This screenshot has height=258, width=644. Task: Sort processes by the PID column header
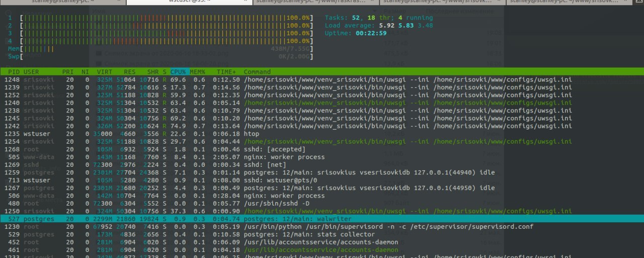coord(14,72)
